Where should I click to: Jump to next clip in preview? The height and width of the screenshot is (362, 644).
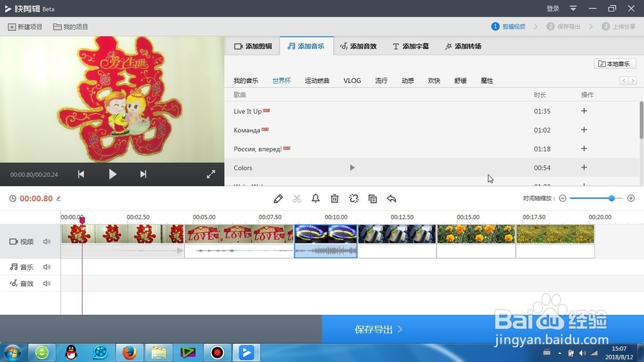[143, 174]
